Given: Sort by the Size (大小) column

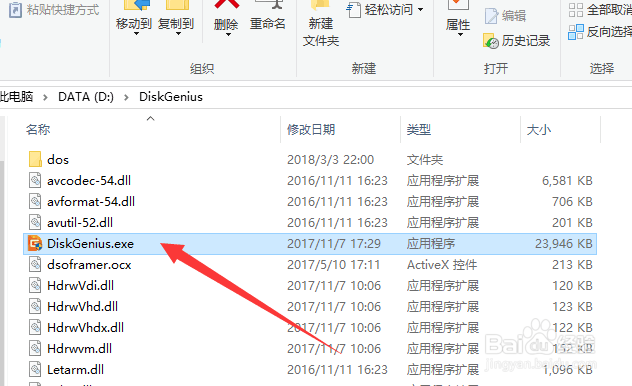Looking at the screenshot, I should point(539,130).
